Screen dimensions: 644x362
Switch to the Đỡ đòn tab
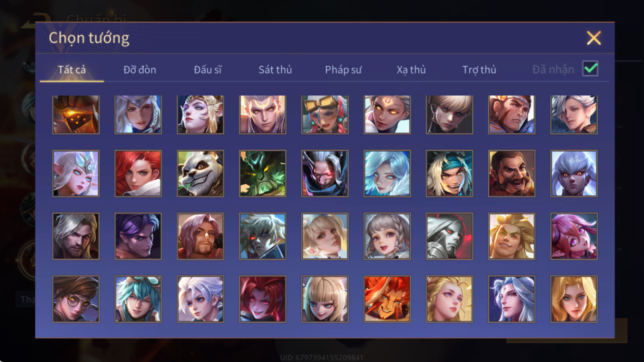click(140, 70)
